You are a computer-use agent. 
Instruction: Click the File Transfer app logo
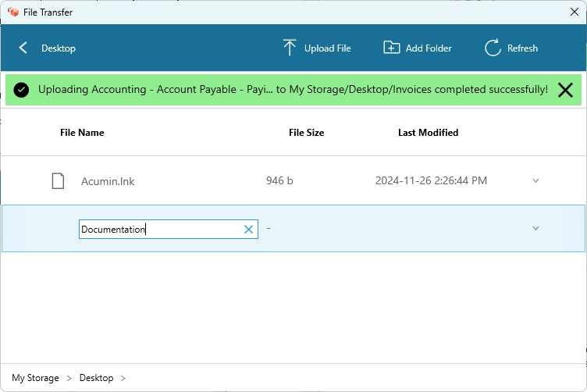point(13,12)
